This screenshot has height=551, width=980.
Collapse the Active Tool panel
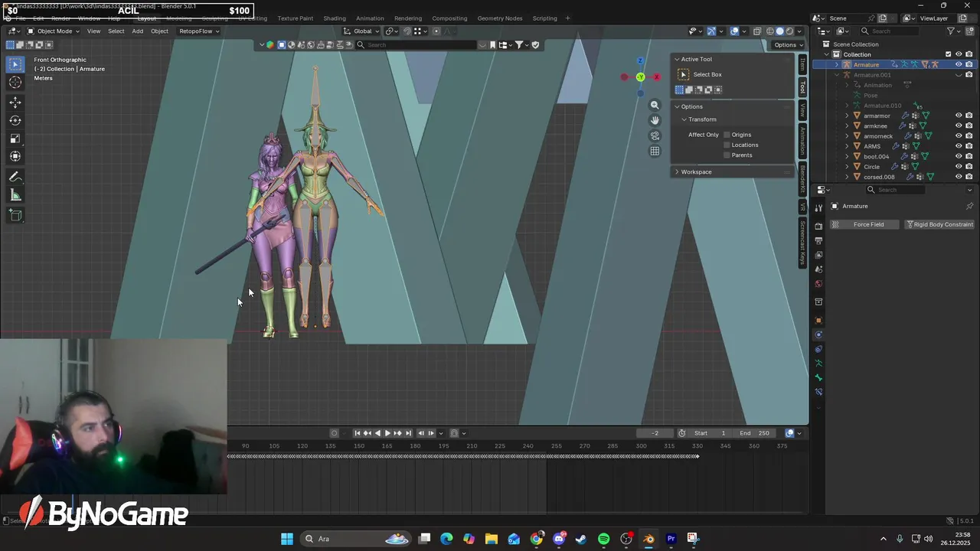click(x=676, y=59)
